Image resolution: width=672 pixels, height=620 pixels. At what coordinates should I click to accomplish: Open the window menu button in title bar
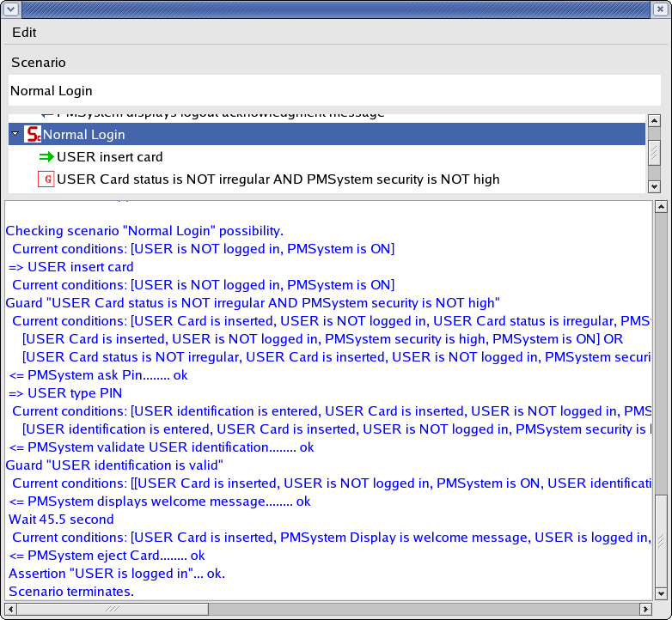tap(10, 9)
